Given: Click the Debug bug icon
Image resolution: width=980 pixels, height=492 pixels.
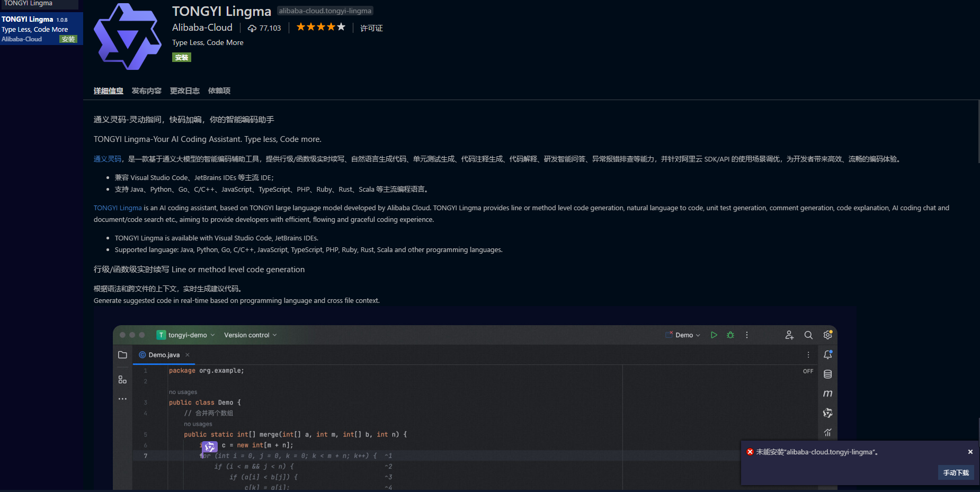Looking at the screenshot, I should [730, 335].
